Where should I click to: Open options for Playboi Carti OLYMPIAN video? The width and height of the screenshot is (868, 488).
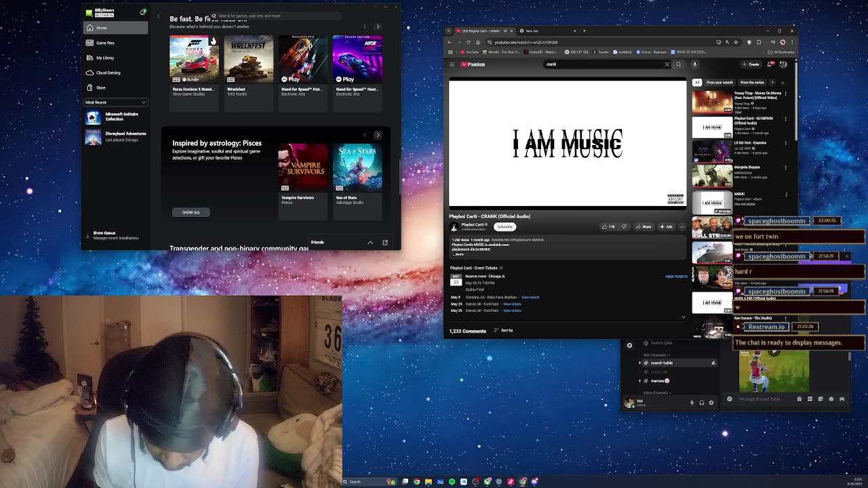click(x=785, y=119)
